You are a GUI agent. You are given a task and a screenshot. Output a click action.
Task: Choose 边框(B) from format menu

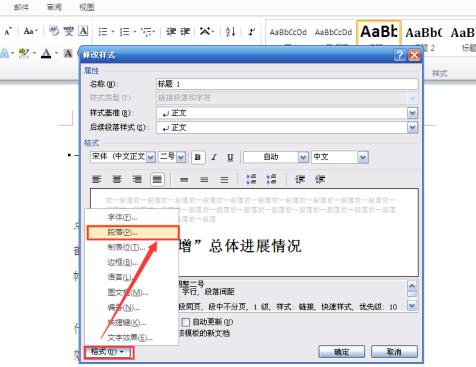[x=132, y=262]
